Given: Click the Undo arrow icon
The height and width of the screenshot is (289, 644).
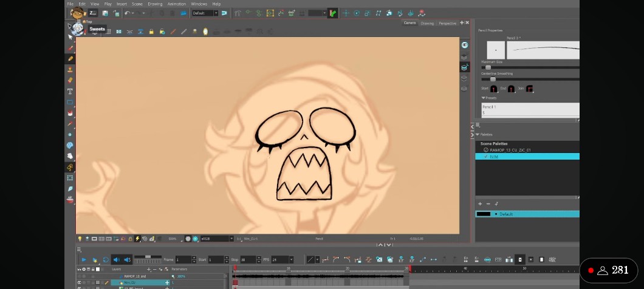Looking at the screenshot, I should click(x=127, y=13).
